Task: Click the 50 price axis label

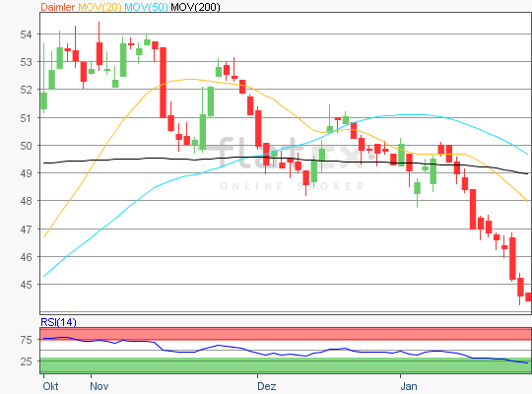Action: click(26, 146)
